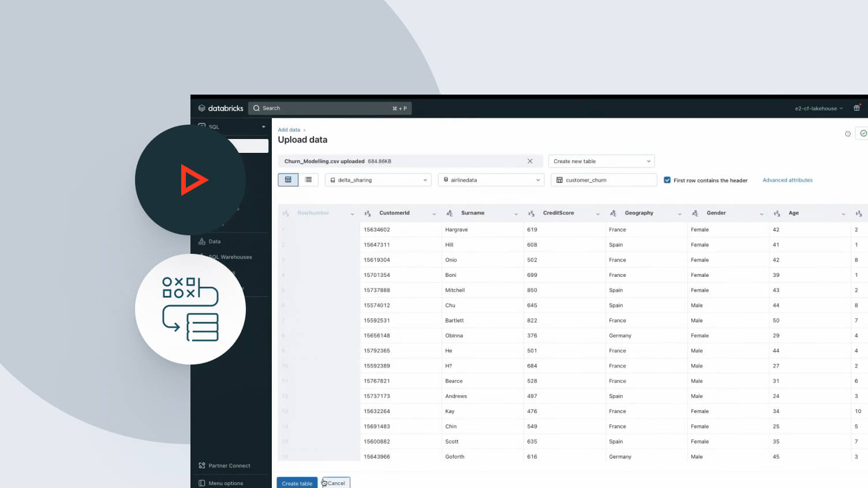Open Advanced attributes link

(787, 180)
